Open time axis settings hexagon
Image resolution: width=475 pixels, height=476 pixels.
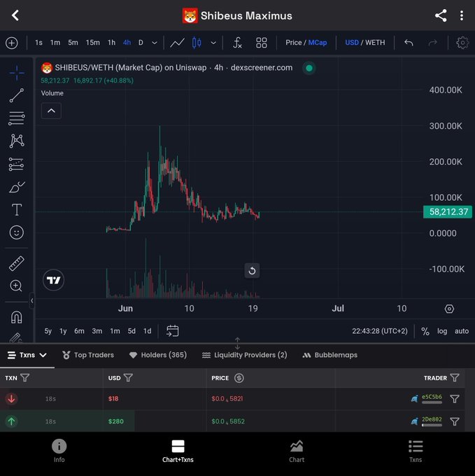[449, 309]
